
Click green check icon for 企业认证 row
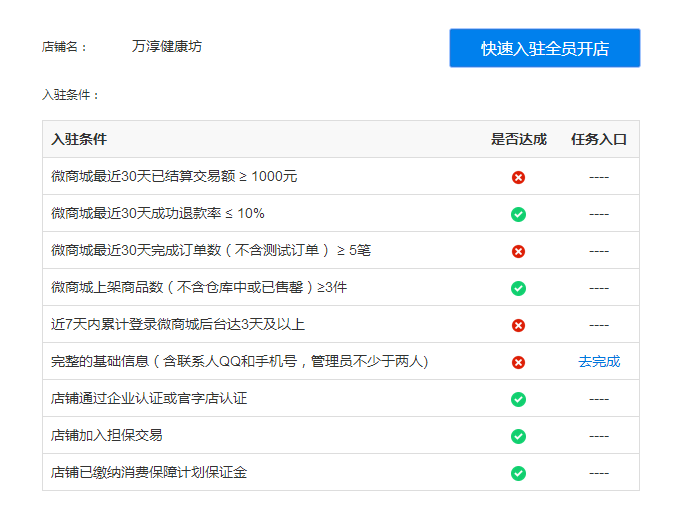518,399
